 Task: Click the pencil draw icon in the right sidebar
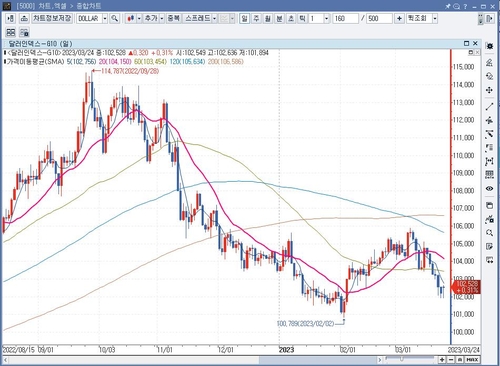(x=489, y=62)
